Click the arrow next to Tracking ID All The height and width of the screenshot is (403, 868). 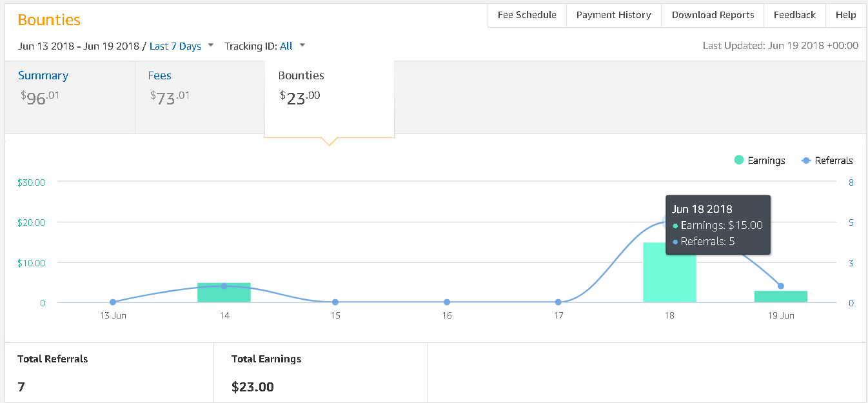(302, 45)
